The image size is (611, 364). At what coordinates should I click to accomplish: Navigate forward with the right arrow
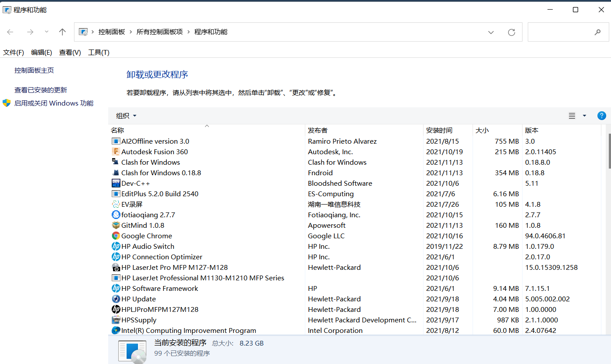point(30,32)
